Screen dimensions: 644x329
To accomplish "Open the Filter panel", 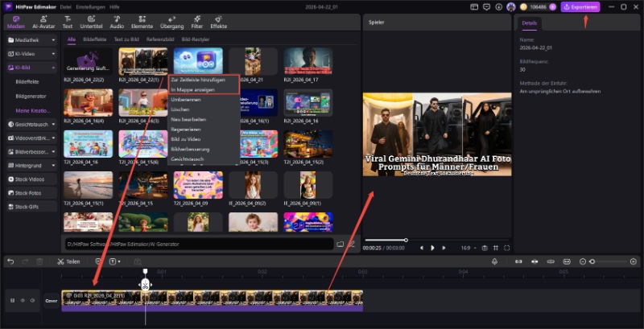I will tap(196, 22).
